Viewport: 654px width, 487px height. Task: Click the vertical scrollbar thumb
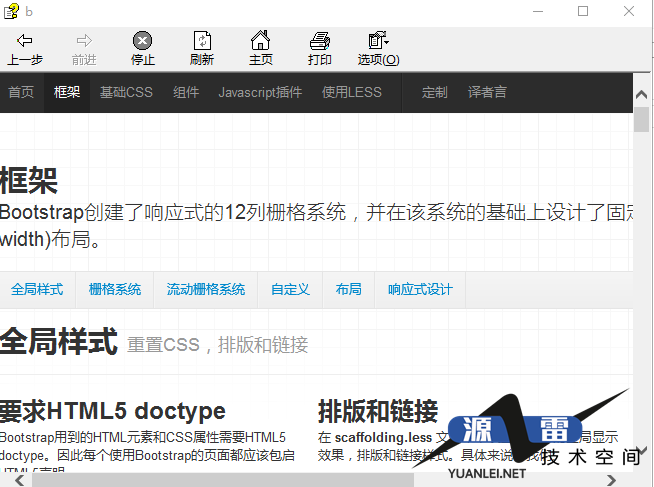[x=641, y=120]
